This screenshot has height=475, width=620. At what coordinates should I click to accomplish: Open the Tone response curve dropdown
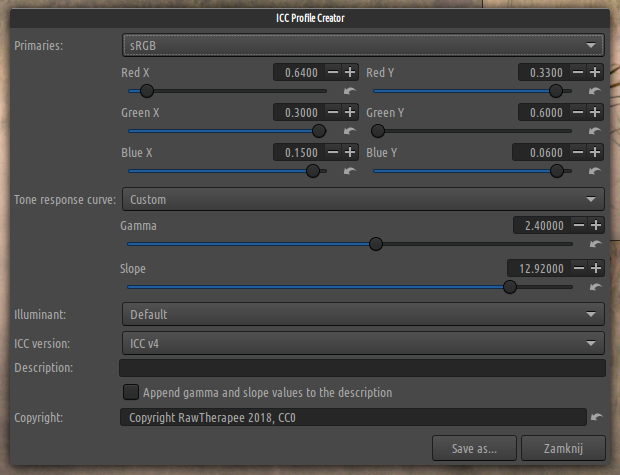(x=363, y=199)
